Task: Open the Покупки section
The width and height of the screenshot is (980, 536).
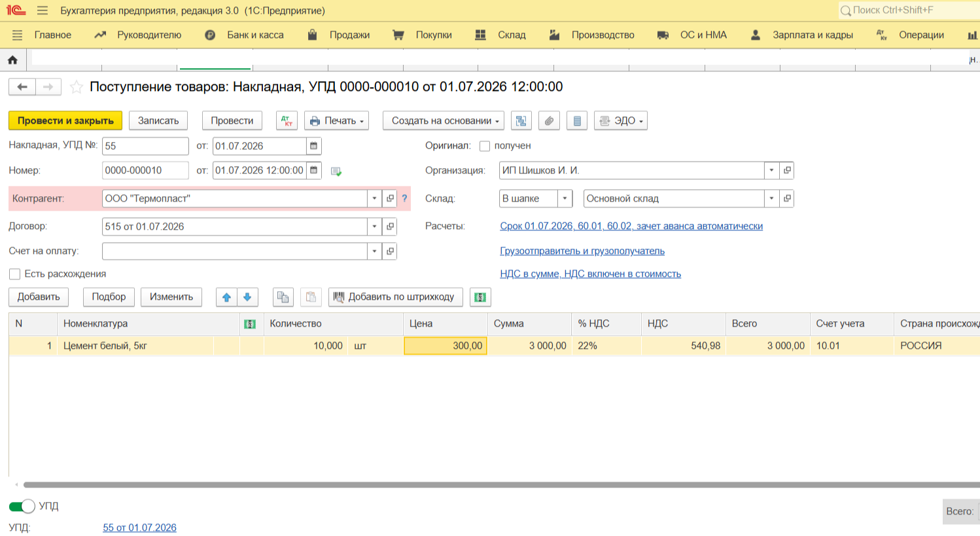Action: 434,35
